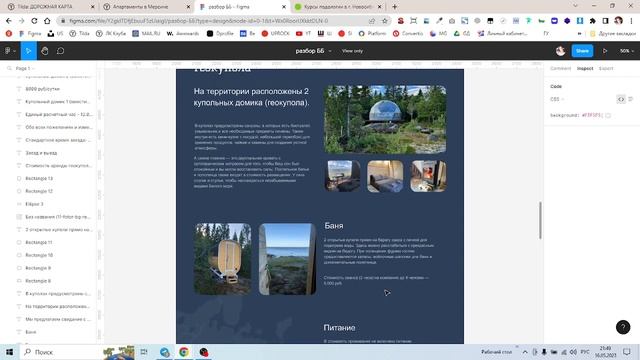640x360 pixels.
Task: Select the Hand tool
Action: click(44, 51)
